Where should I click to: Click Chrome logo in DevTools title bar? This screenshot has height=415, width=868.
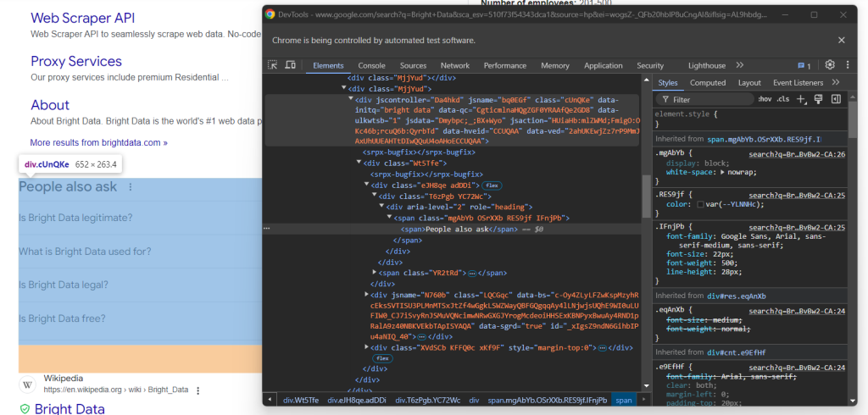(x=270, y=14)
